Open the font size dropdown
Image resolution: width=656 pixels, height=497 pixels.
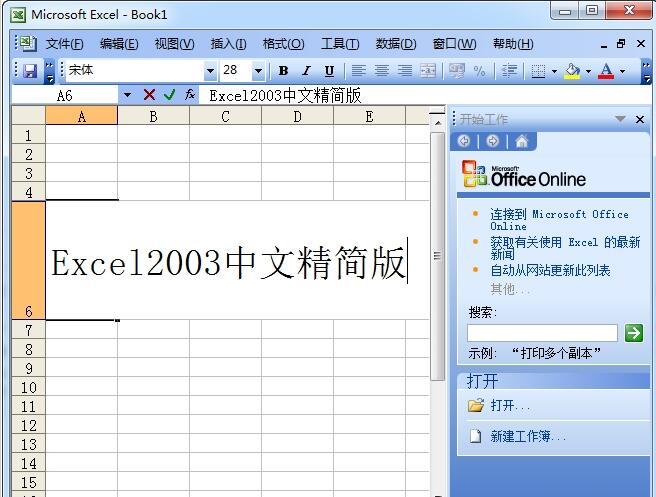coord(258,71)
